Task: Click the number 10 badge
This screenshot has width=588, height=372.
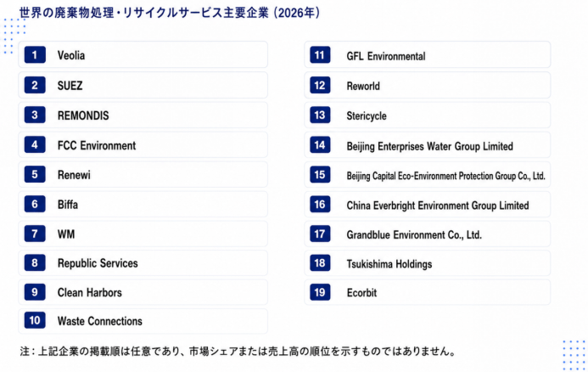Action: [35, 320]
